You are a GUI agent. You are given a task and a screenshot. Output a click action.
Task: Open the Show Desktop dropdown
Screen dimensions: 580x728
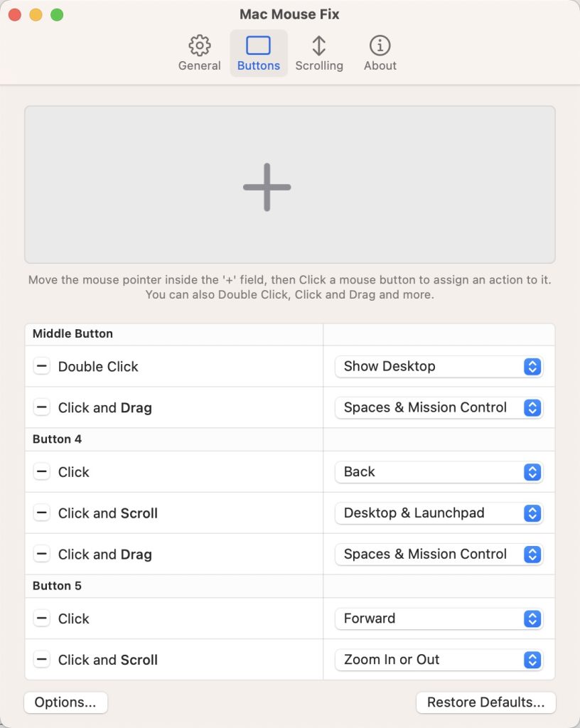[x=439, y=367]
